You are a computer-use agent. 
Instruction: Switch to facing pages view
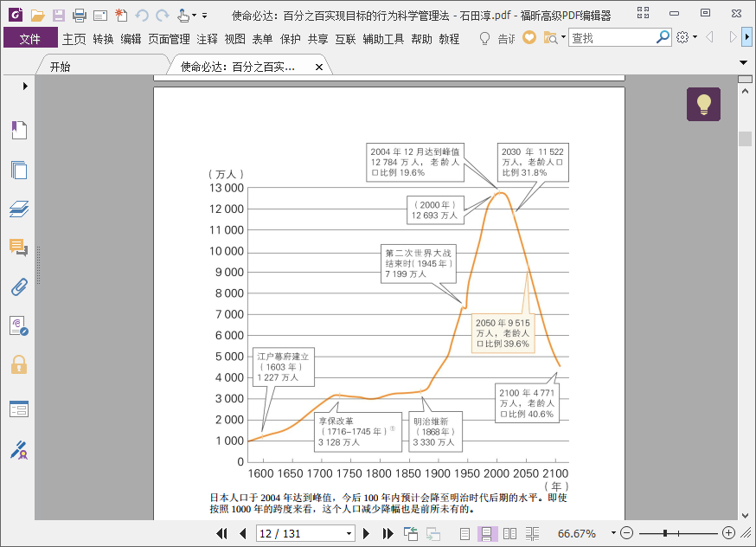pos(509,533)
